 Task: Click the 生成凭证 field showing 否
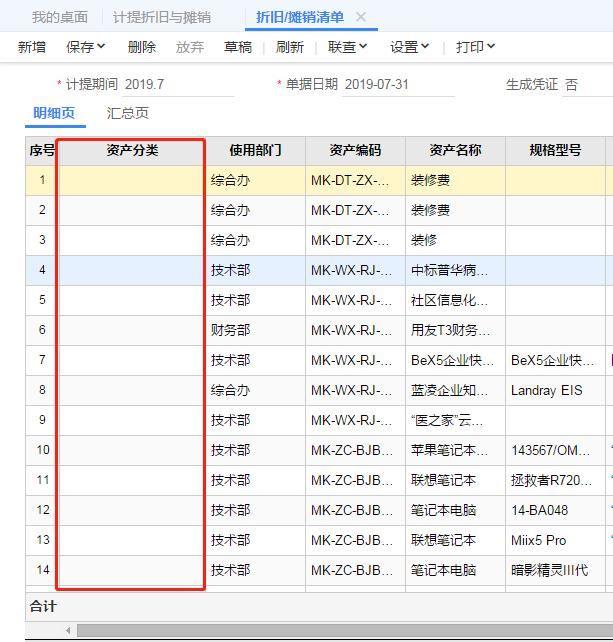pos(587,85)
